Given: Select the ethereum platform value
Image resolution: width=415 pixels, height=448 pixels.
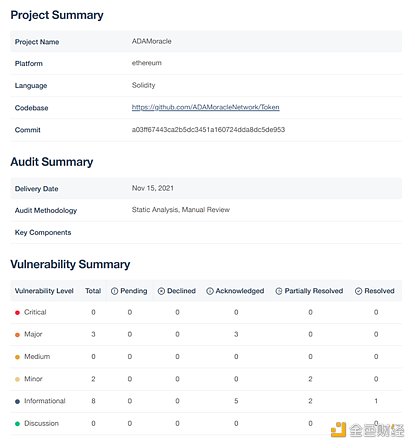Looking at the screenshot, I should pyautogui.click(x=147, y=63).
